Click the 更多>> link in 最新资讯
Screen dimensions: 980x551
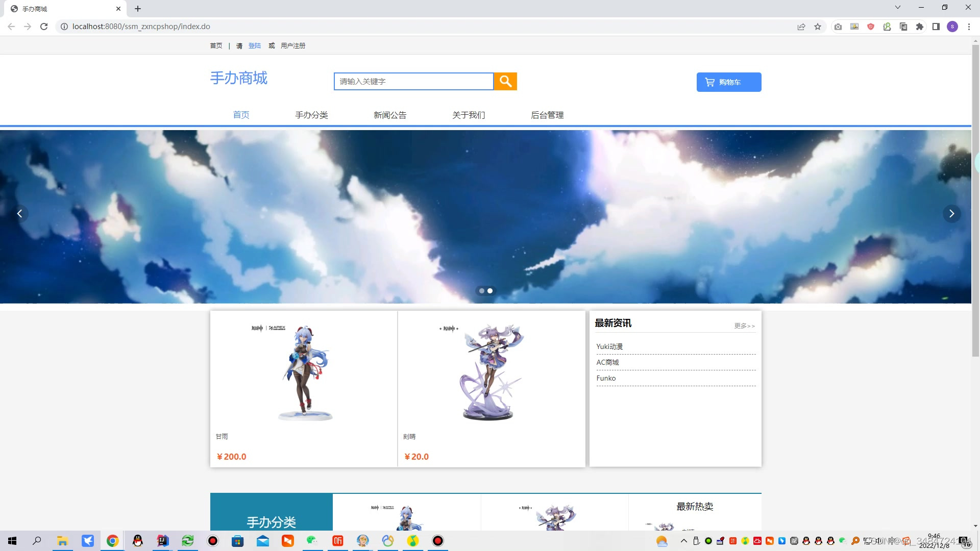tap(745, 325)
